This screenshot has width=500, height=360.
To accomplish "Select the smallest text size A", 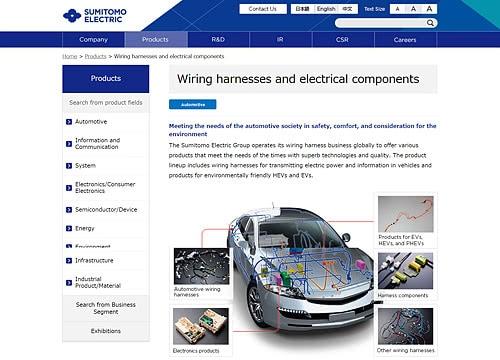I will [x=397, y=9].
